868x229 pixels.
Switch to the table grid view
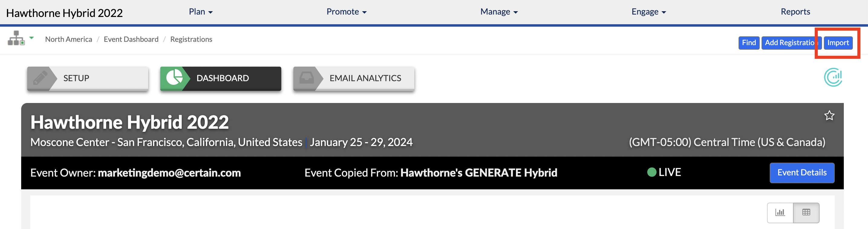806,212
